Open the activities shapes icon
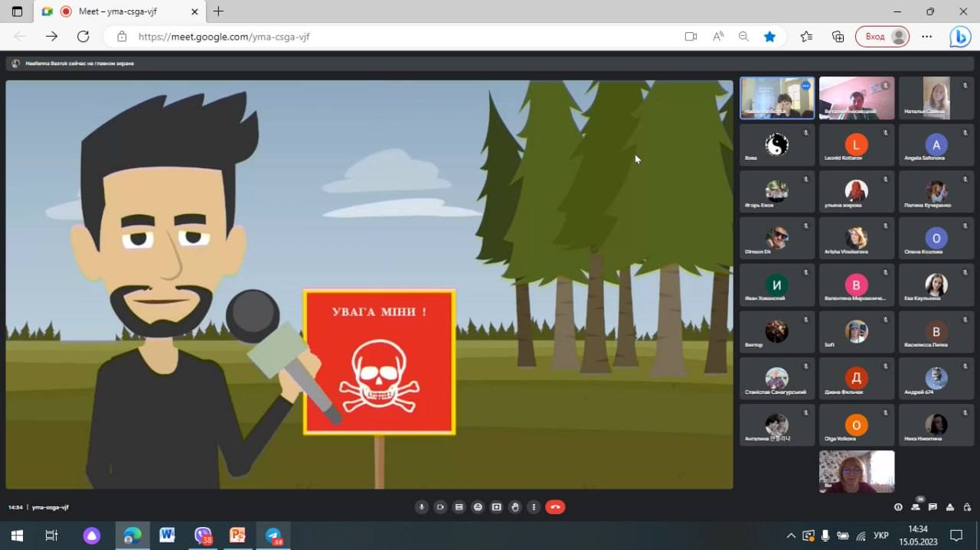980x550 pixels. pyautogui.click(x=950, y=507)
